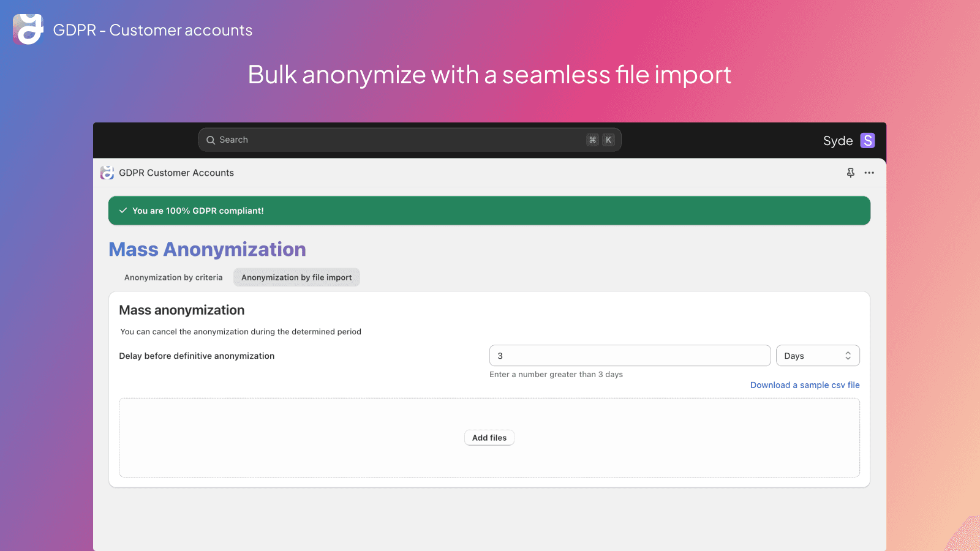
Task: Click the ⌘ shortcut key badge
Action: click(x=592, y=140)
